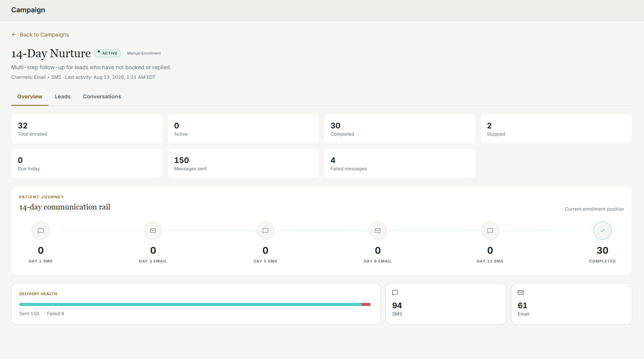Click the ACTIVE status badge

click(x=108, y=53)
